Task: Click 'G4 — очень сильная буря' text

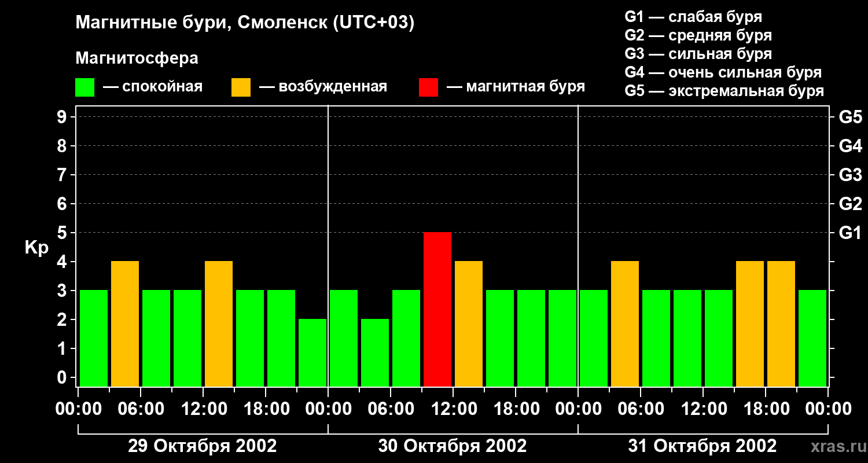Action: pos(723,72)
